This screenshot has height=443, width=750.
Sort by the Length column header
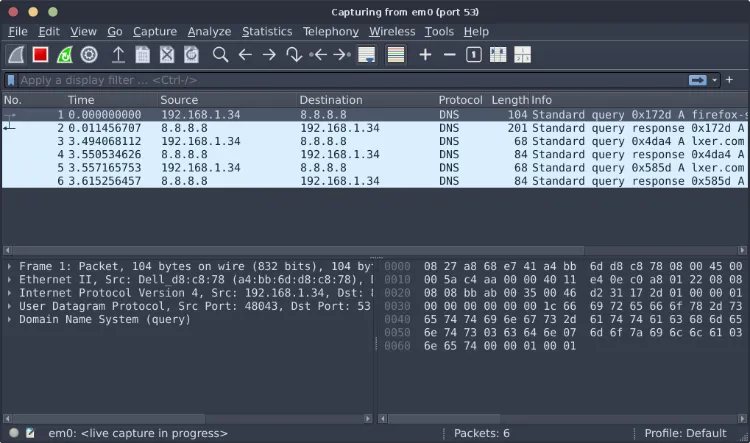[510, 100]
